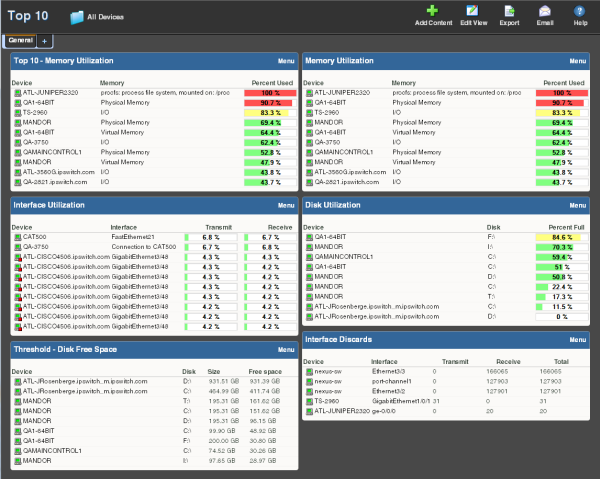Click the Export icon
600x479 pixels.
coord(509,11)
